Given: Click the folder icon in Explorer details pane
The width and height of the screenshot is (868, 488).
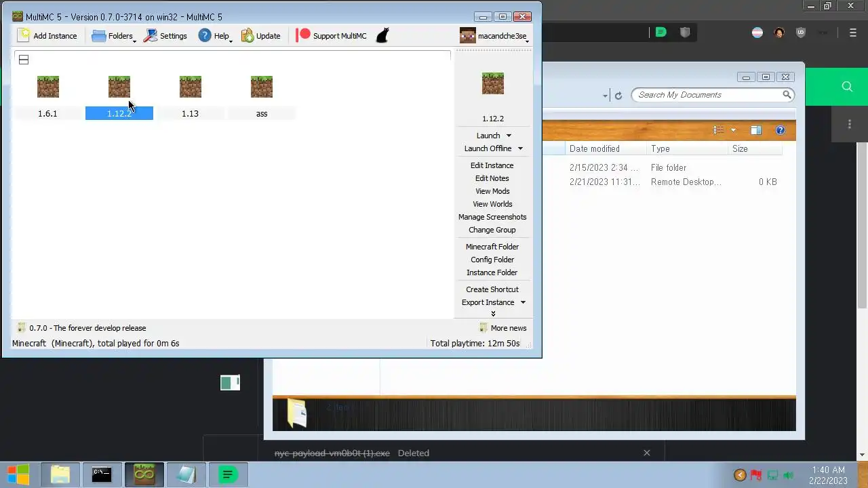Looking at the screenshot, I should (x=297, y=413).
